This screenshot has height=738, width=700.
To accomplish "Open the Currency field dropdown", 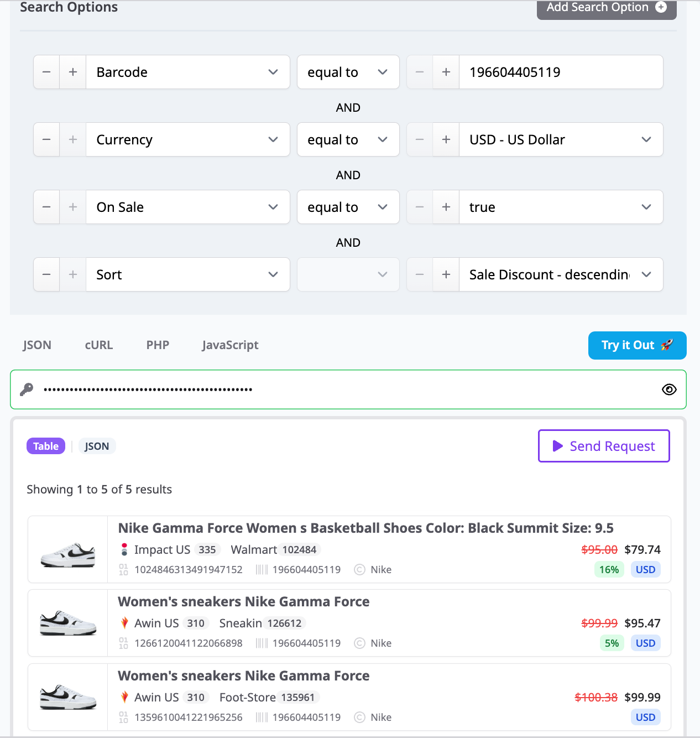I will pos(188,139).
